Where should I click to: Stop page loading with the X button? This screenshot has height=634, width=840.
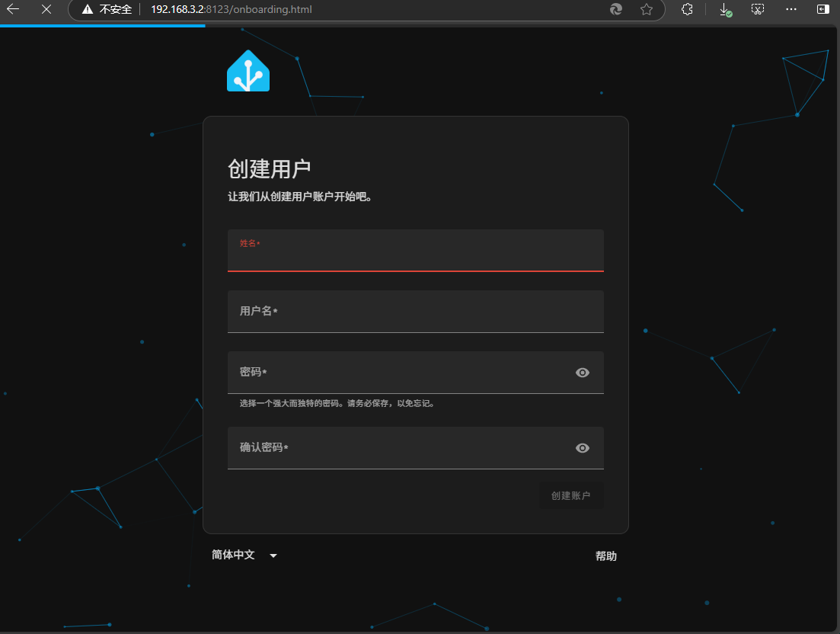tap(46, 10)
